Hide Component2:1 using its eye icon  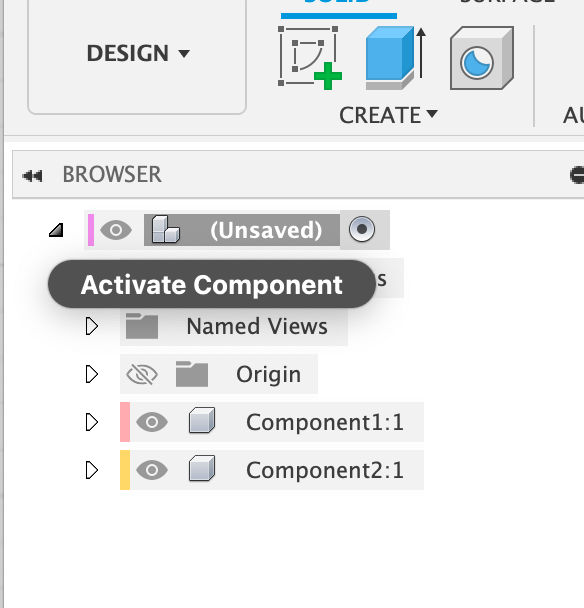tap(152, 470)
